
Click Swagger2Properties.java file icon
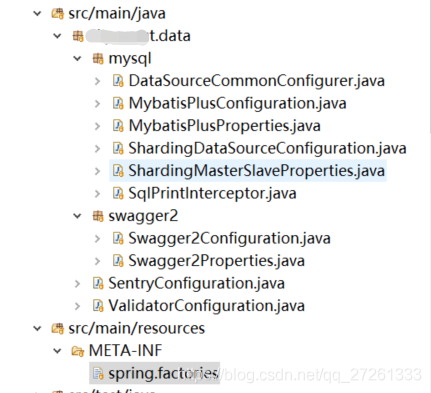tap(118, 261)
